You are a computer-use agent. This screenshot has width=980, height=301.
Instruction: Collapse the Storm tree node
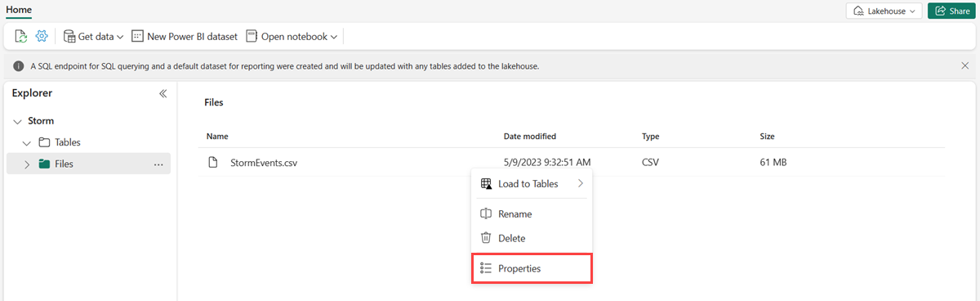[18, 121]
